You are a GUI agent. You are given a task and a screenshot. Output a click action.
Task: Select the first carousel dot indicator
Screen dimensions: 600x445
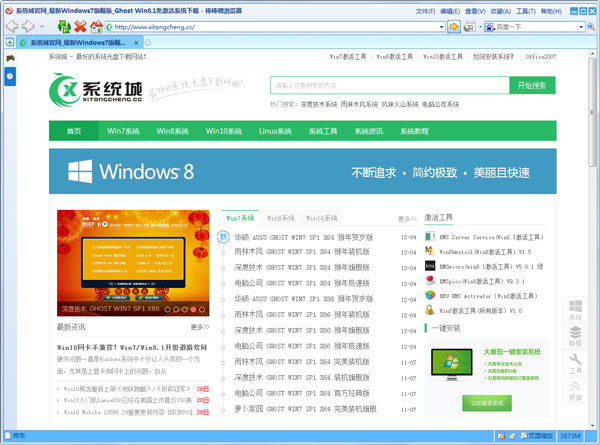[x=167, y=309]
